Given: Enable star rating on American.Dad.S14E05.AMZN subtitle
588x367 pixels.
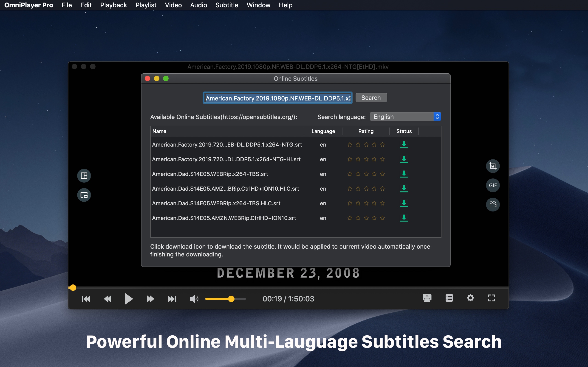Looking at the screenshot, I should (x=350, y=218).
